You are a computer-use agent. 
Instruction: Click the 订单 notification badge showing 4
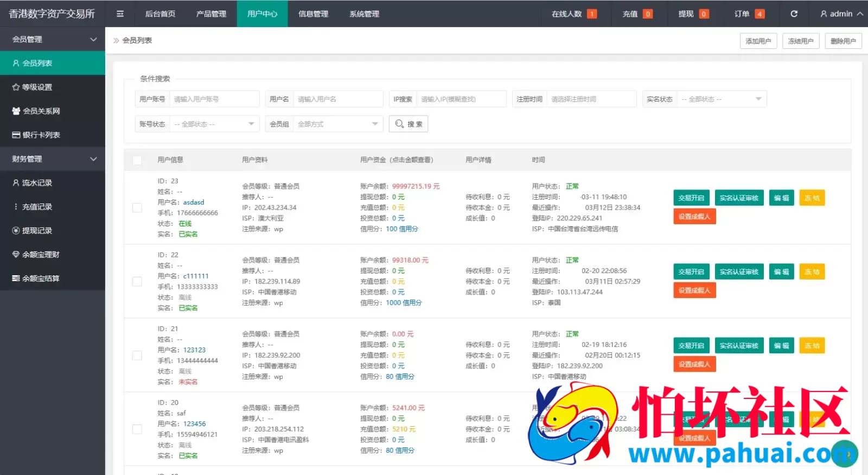pos(760,14)
